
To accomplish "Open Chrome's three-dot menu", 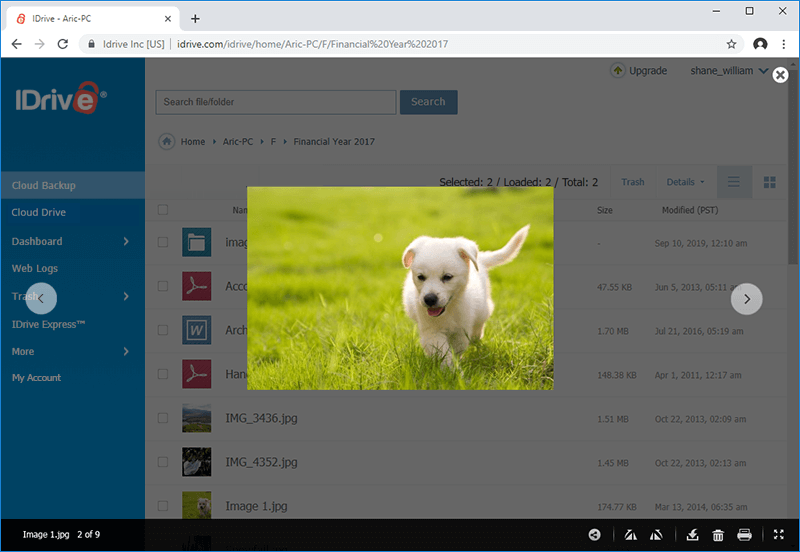I will coord(784,44).
